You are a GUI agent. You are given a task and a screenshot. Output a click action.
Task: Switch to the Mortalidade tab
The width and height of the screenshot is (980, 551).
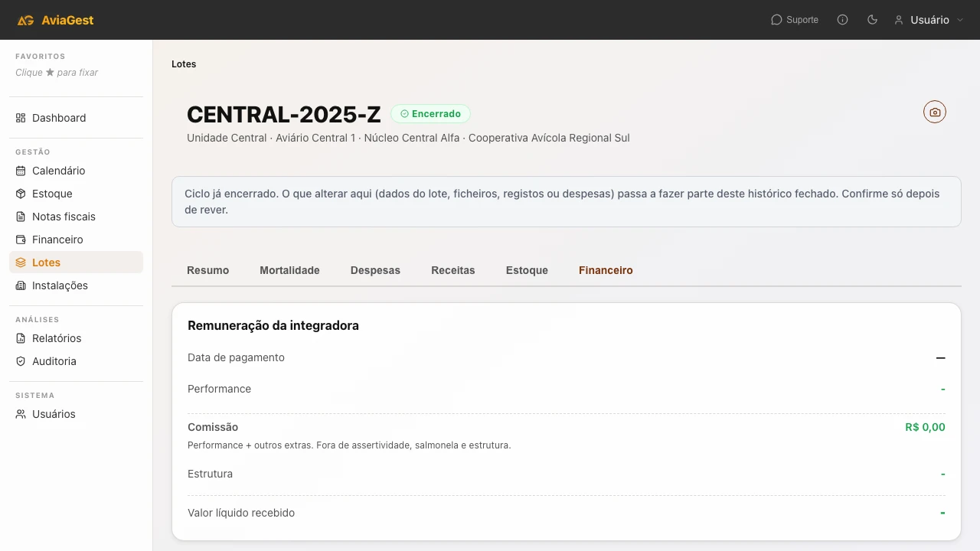click(289, 270)
